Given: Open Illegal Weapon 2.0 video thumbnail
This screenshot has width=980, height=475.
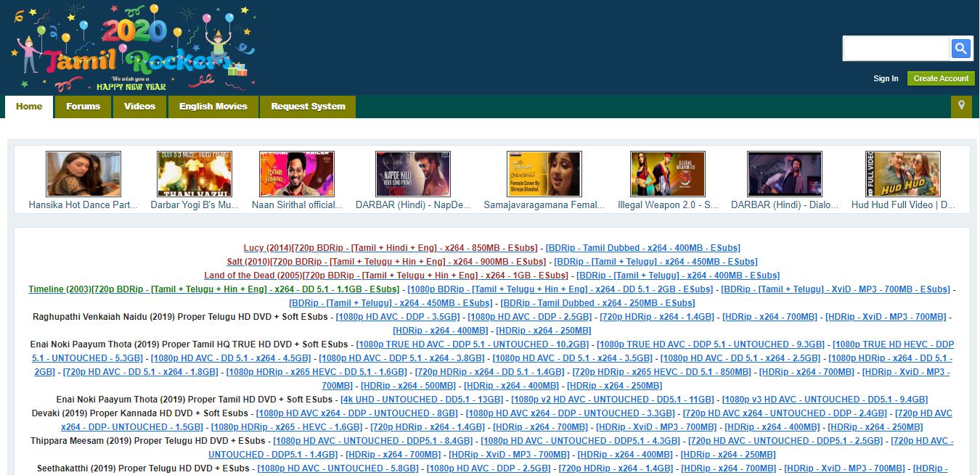Looking at the screenshot, I should pyautogui.click(x=668, y=174).
